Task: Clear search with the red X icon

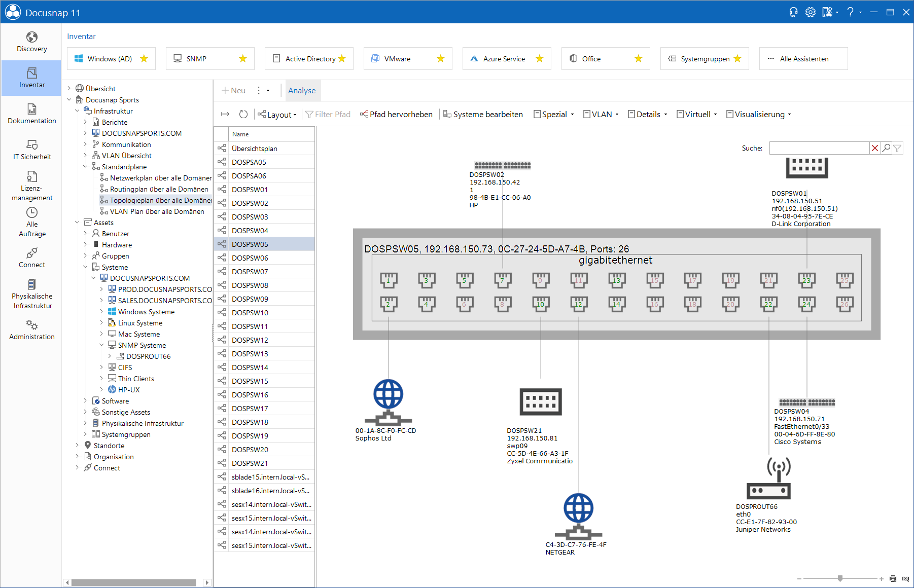Action: tap(875, 148)
